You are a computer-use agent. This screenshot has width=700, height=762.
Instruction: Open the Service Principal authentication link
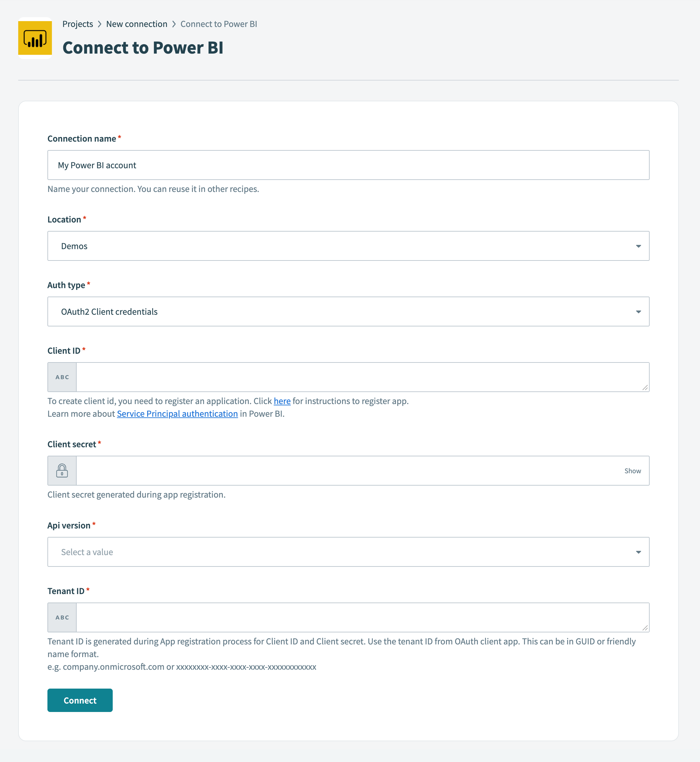[x=177, y=413]
